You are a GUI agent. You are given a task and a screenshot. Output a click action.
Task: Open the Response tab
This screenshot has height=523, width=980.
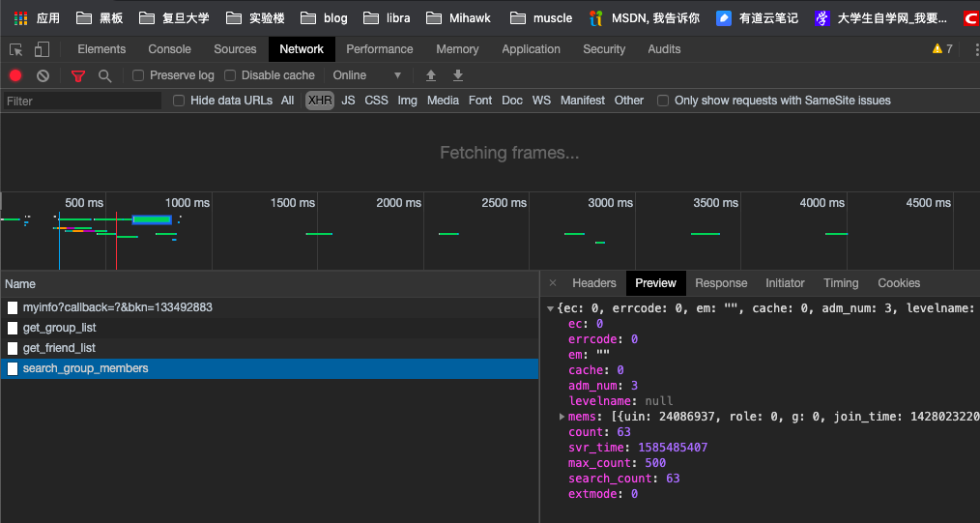[721, 283]
